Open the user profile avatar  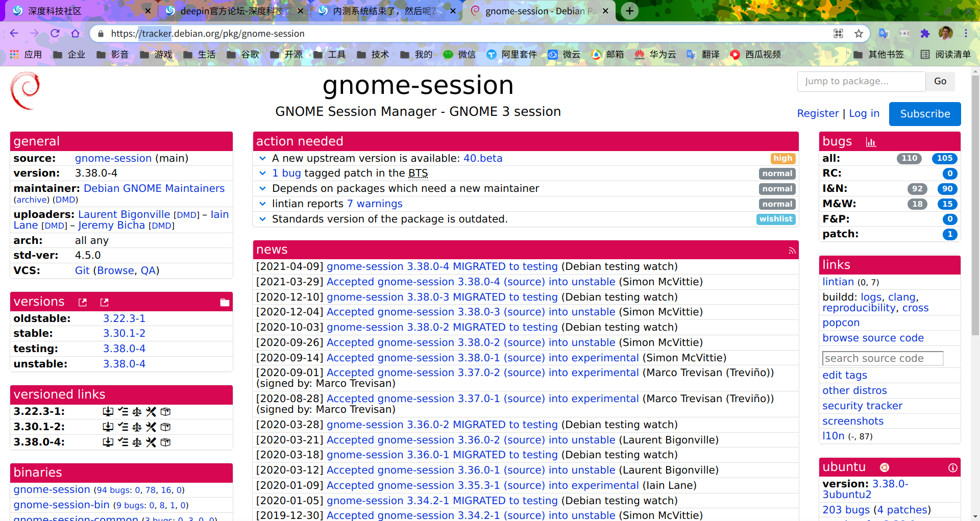[x=946, y=33]
